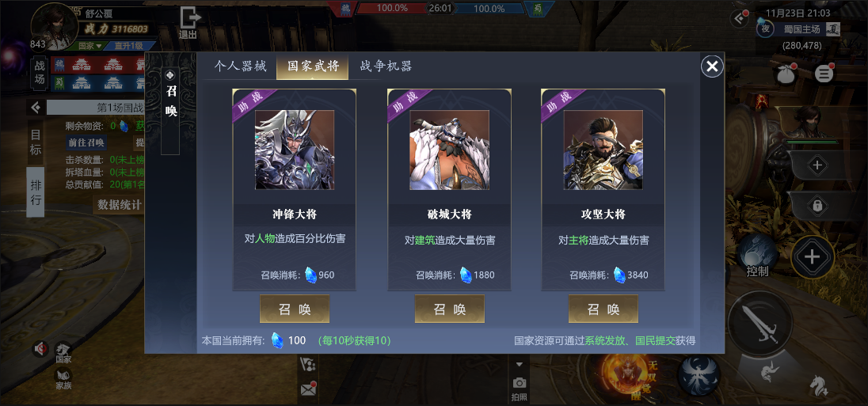Switch to the 个人器械 tab
The image size is (868, 406).
[x=240, y=66]
